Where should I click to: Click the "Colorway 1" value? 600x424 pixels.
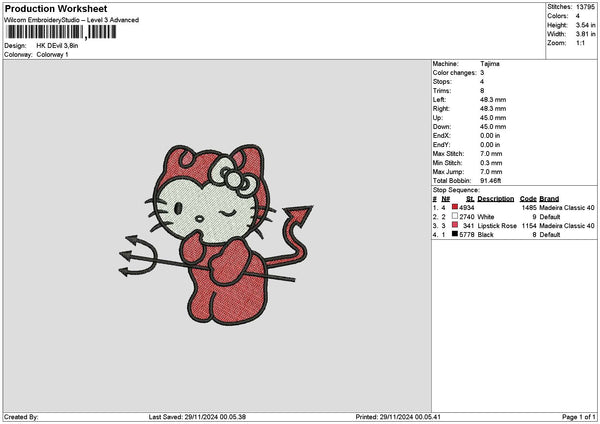[x=52, y=55]
